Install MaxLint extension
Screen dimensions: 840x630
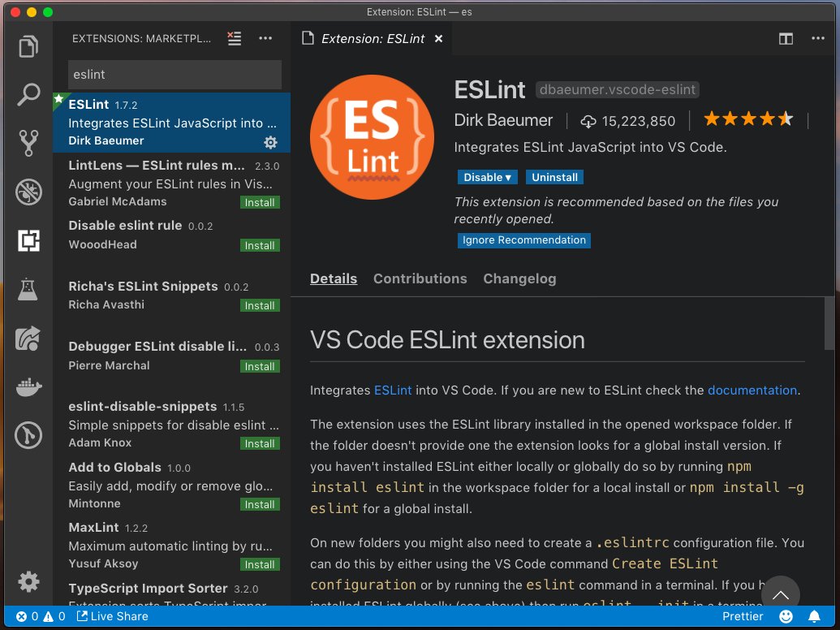[260, 564]
